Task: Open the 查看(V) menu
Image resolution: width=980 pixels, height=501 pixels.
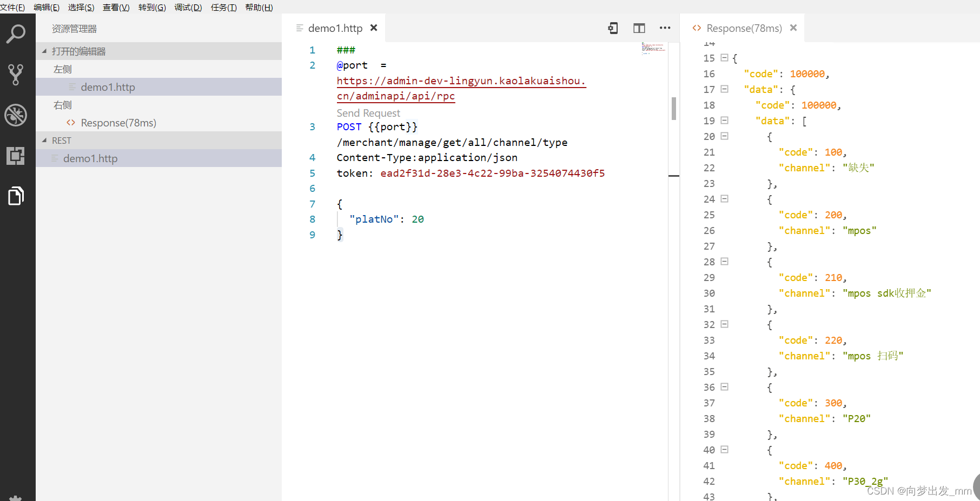Action: (116, 7)
